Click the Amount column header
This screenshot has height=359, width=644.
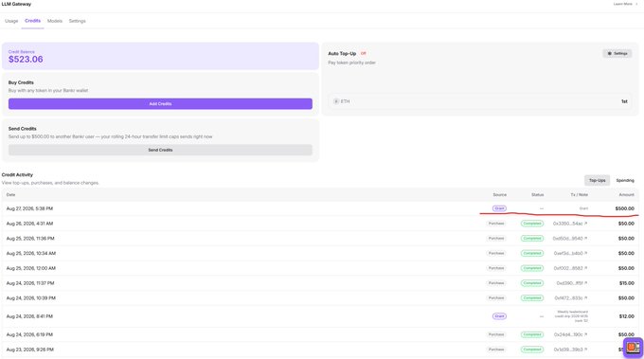[626, 195]
